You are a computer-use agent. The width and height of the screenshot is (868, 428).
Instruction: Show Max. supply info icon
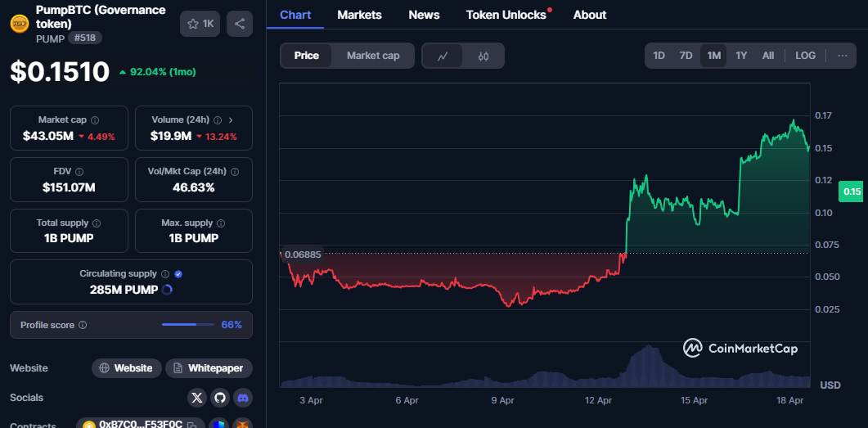[x=221, y=223]
